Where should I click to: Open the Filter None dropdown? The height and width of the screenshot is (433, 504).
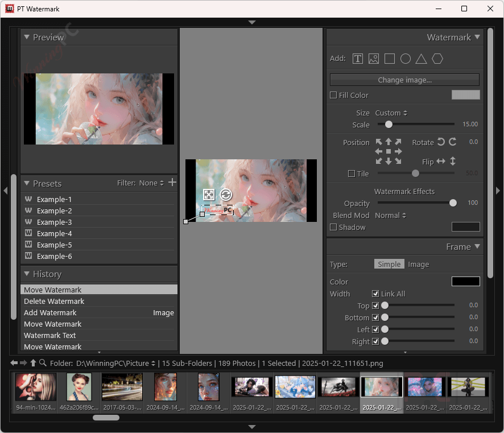[151, 183]
